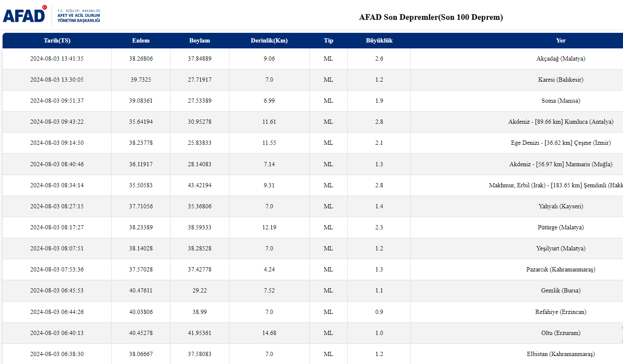Screen dimensions: 623x364
Task: Select timestamp 2024-08-03 13:41:35
Action: point(57,58)
